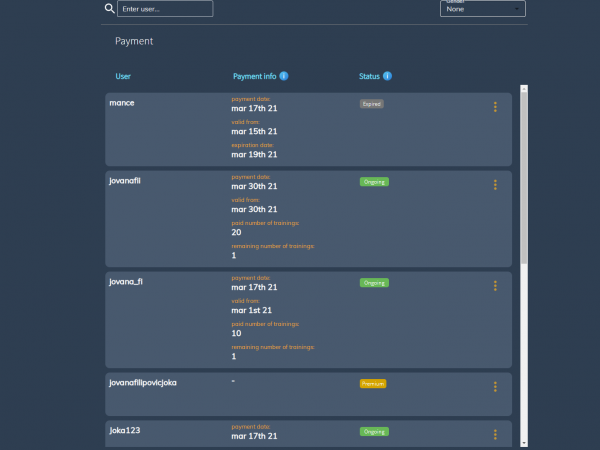Select the username jovanafil
This screenshot has height=450, width=600.
(x=125, y=181)
